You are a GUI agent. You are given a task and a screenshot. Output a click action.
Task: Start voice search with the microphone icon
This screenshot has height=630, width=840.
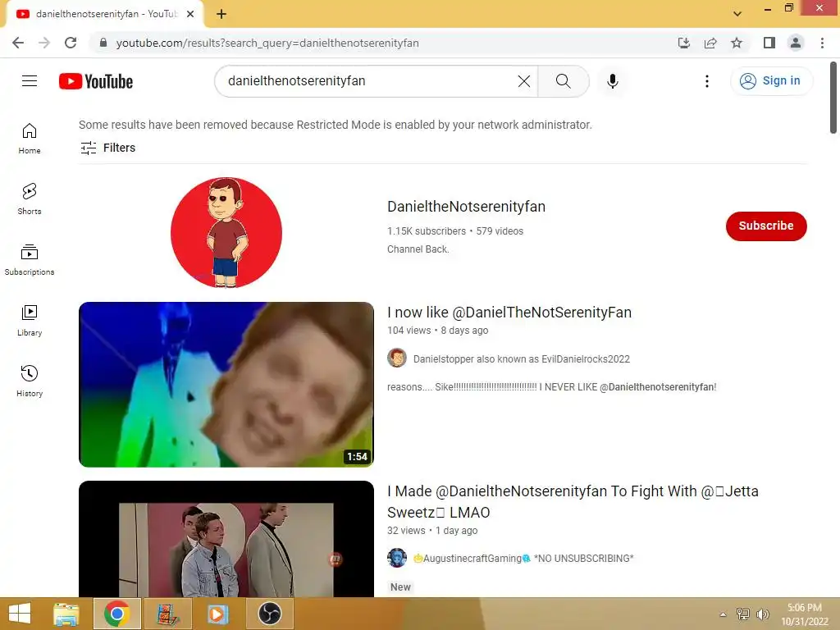click(x=612, y=81)
